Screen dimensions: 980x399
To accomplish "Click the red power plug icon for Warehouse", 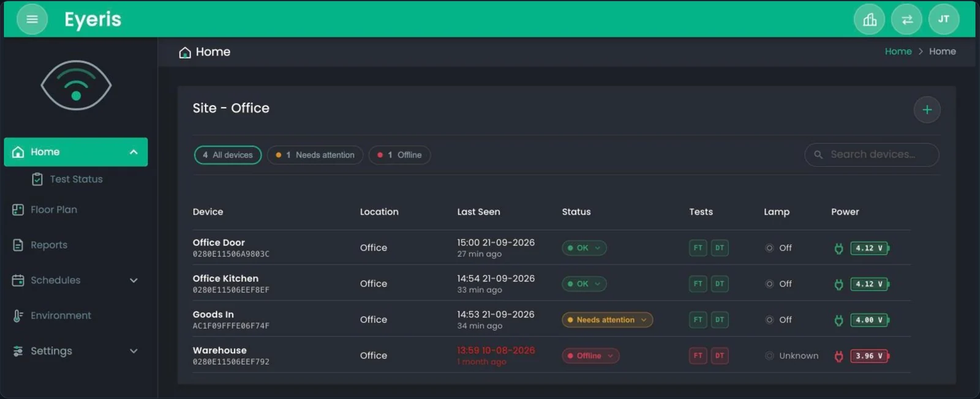I will [839, 356].
